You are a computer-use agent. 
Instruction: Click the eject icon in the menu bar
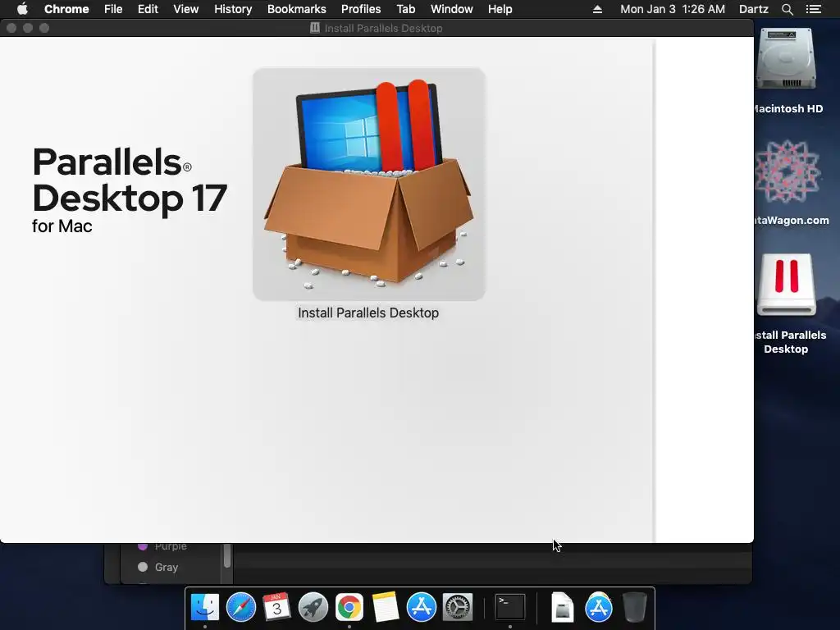(x=597, y=9)
